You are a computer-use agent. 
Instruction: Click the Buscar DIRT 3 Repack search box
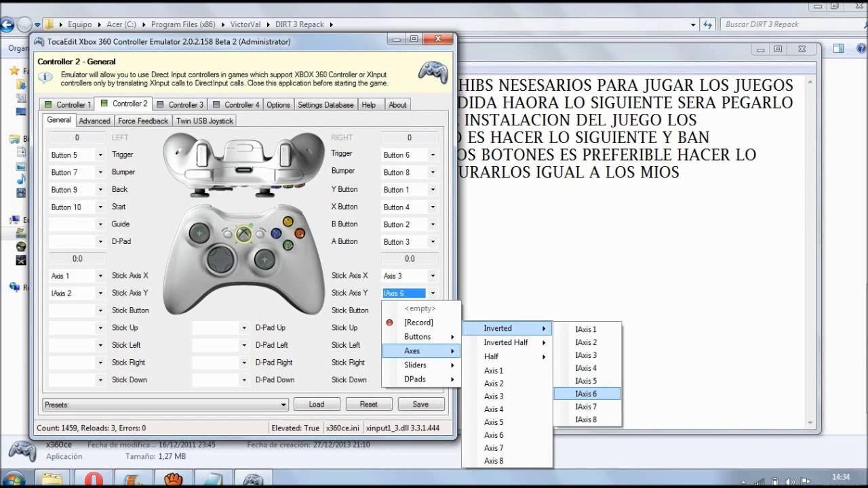pyautogui.click(x=791, y=24)
